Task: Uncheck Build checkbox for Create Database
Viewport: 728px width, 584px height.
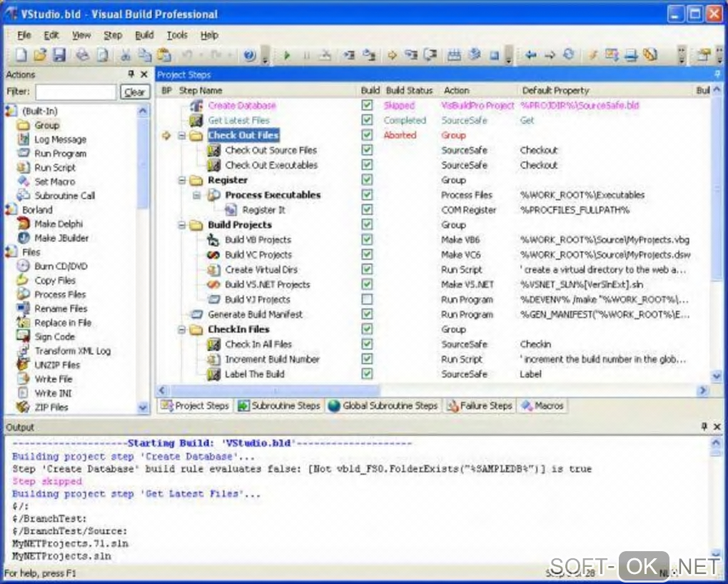Action: click(367, 105)
